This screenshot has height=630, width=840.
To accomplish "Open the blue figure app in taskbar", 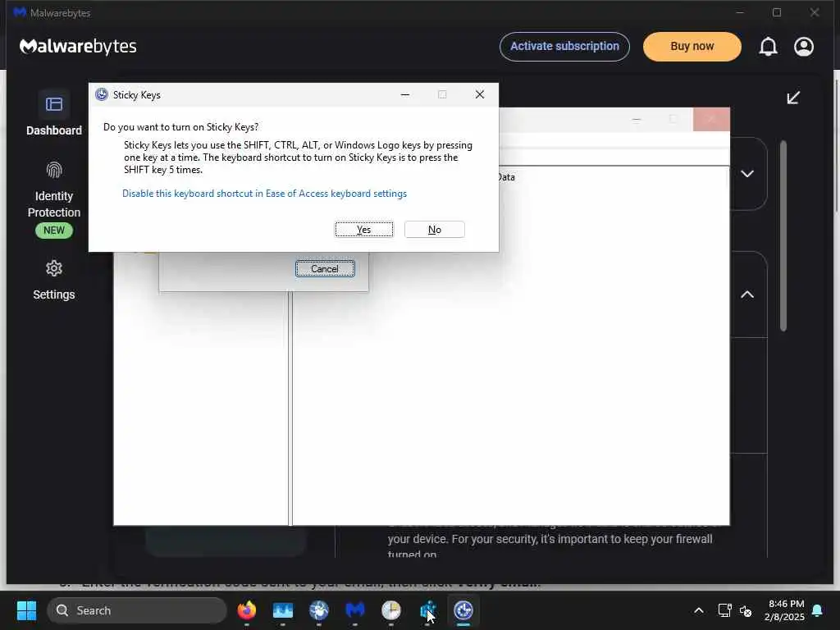I will 427,610.
